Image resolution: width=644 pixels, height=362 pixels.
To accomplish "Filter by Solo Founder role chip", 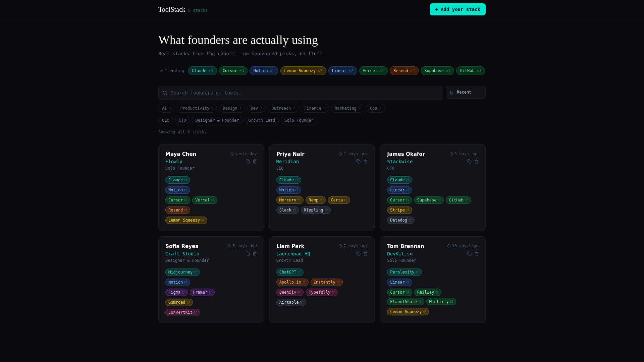I will coord(299,120).
